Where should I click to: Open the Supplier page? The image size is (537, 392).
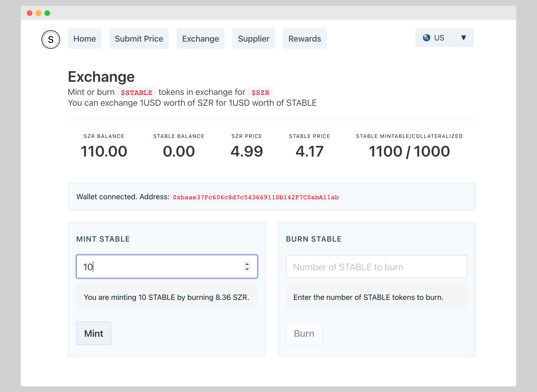pos(253,39)
